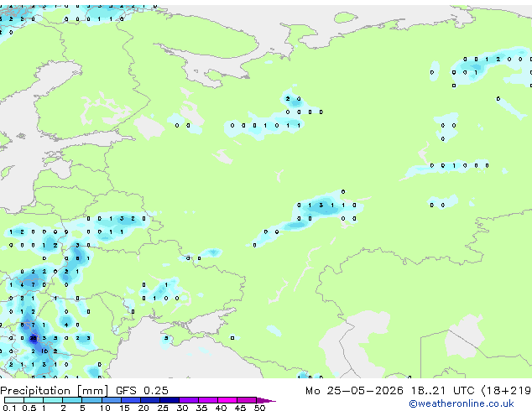The width and height of the screenshot is (532, 411).
Task: Click the '15' legend scale label
Action: coord(124,408)
